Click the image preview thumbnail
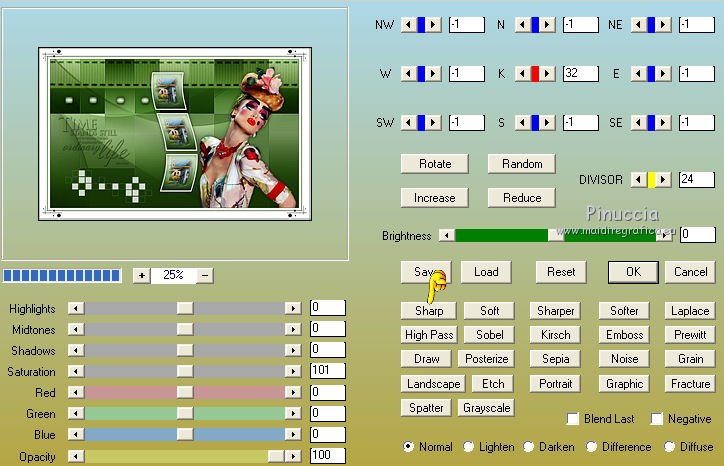 point(175,133)
